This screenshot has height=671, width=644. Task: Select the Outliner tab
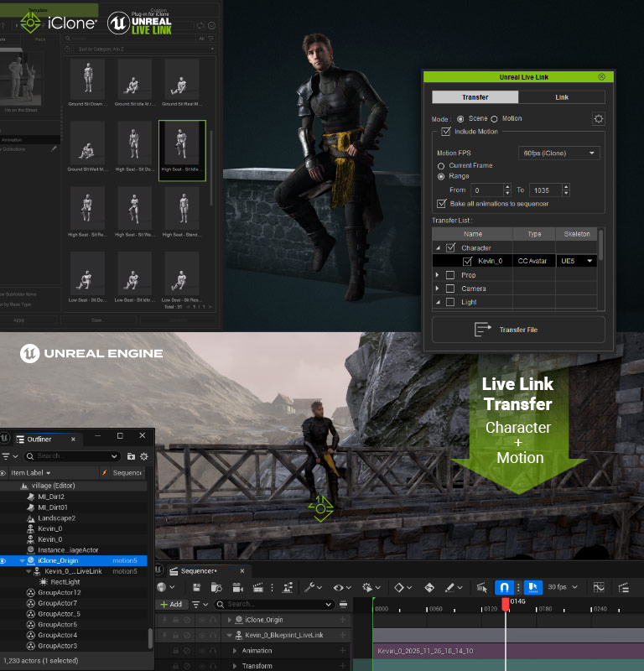click(x=46, y=439)
